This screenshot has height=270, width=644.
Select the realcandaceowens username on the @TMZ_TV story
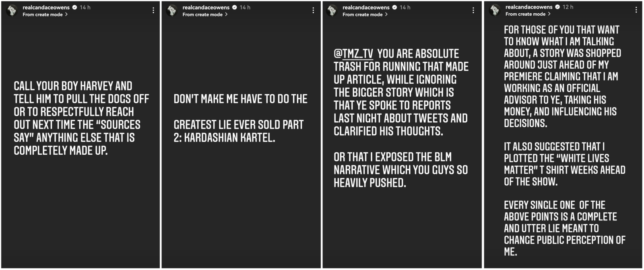click(x=366, y=7)
